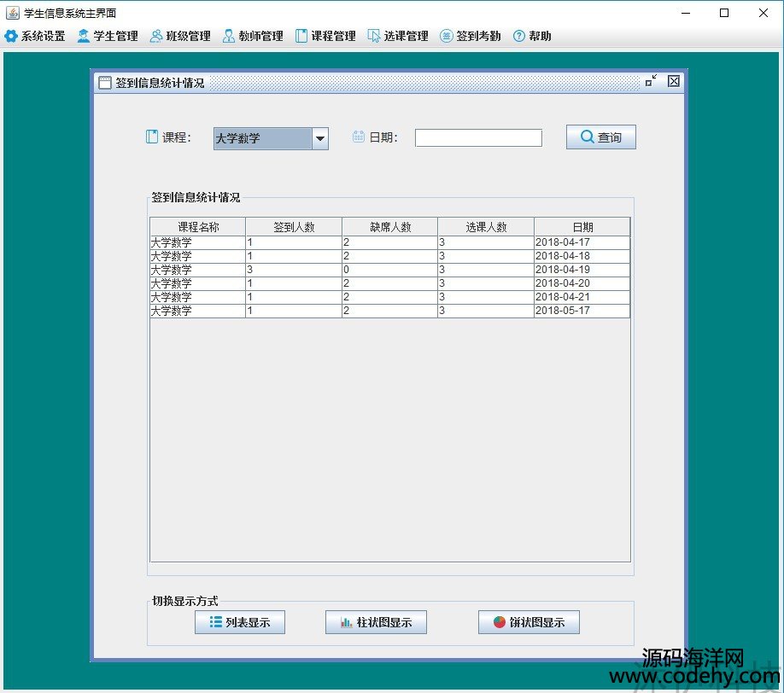Click the question mark help icon

coord(519,36)
